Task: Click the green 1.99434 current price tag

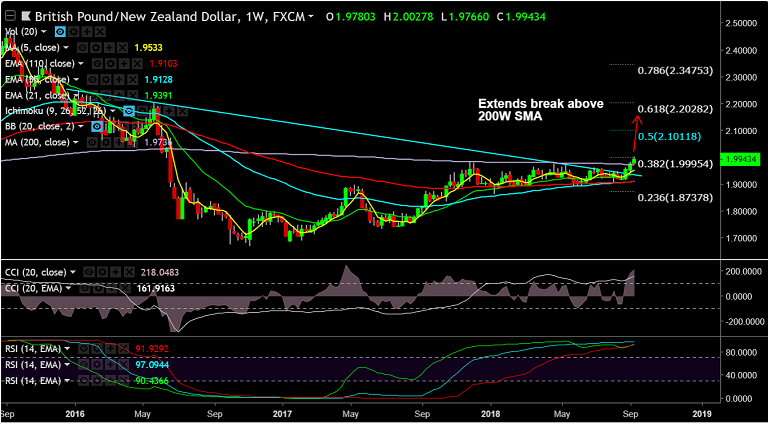Action: coord(741,159)
